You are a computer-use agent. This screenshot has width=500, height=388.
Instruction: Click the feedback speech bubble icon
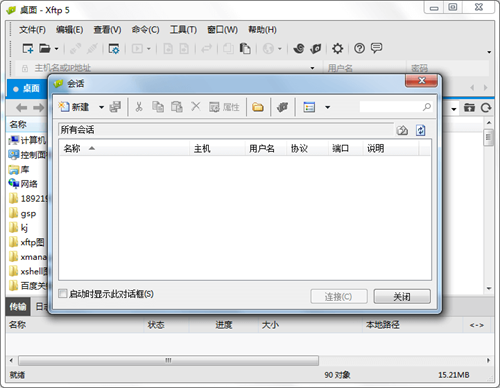pos(377,48)
